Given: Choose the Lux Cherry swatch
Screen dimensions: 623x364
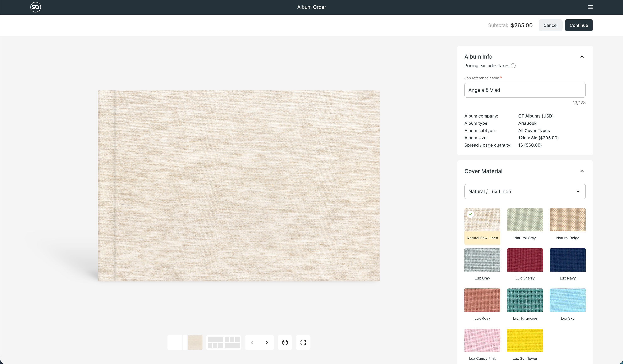Looking at the screenshot, I should tap(525, 260).
